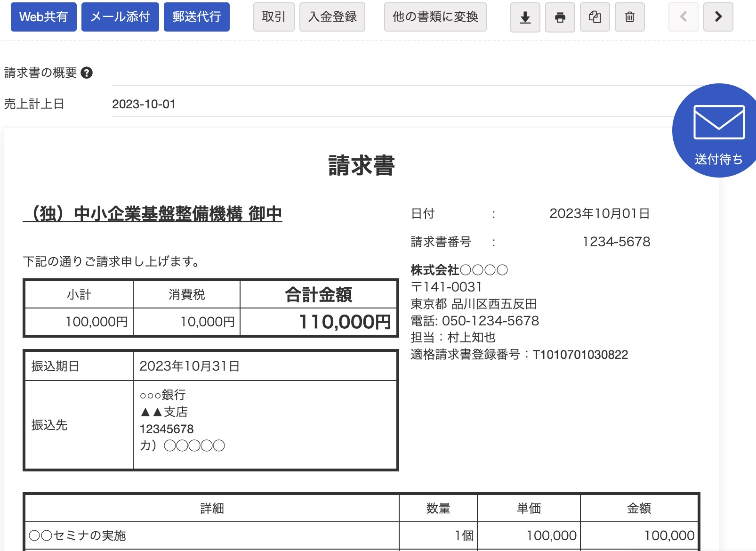This screenshot has width=756, height=551.
Task: Choose メール添付 to email the invoice
Action: pos(120,17)
